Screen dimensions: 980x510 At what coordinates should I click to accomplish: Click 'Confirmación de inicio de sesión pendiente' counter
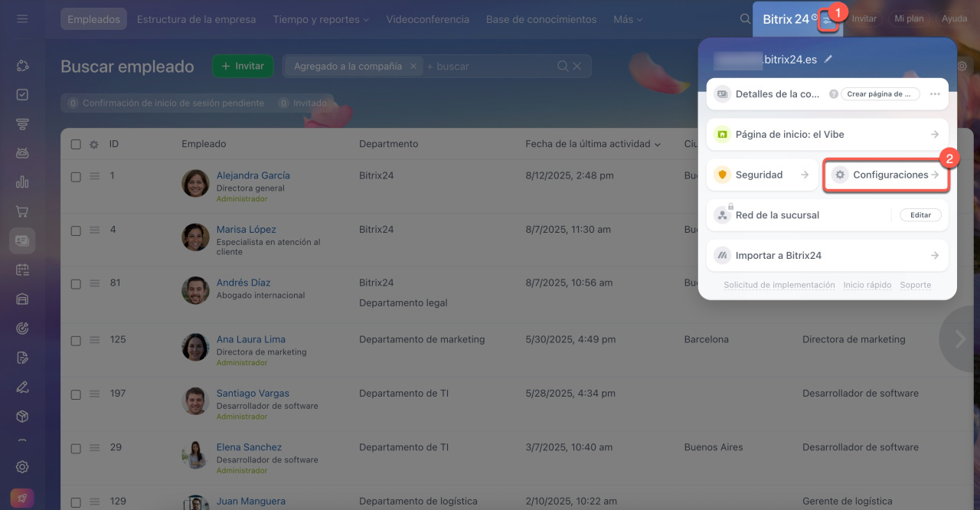click(165, 103)
